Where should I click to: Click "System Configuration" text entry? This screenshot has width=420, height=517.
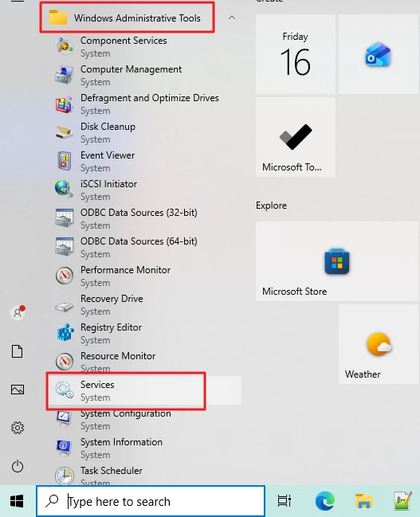[x=126, y=413]
